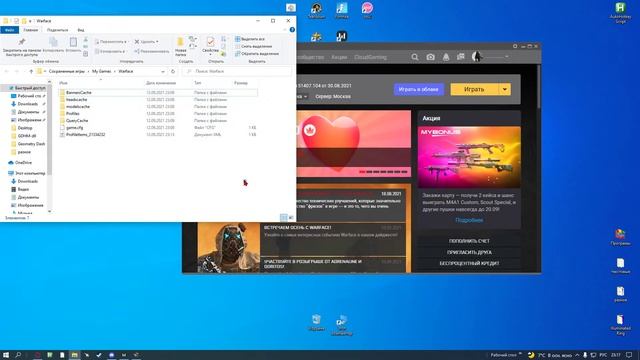Click the Paste icon in Explorer ribbon

(73, 42)
